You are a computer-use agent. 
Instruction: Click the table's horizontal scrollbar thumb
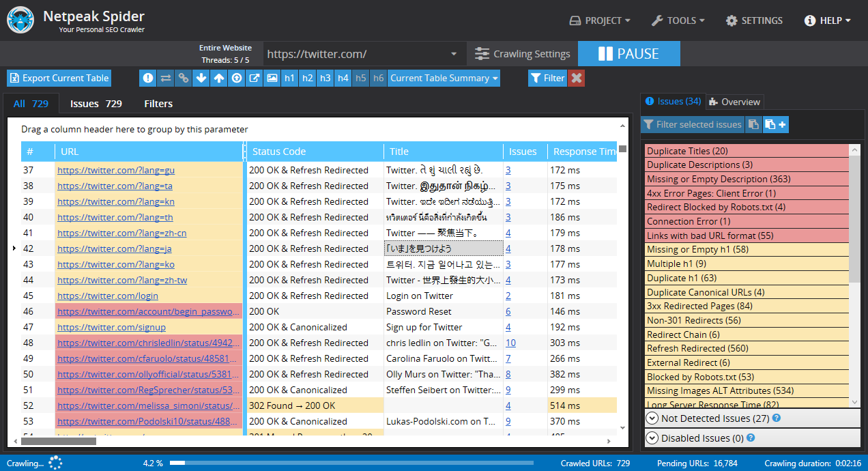tap(57, 440)
